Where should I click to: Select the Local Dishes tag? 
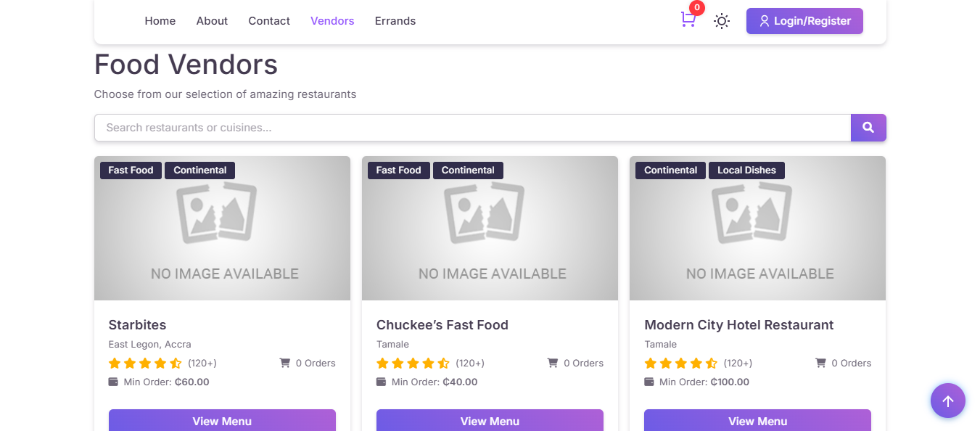coord(746,171)
